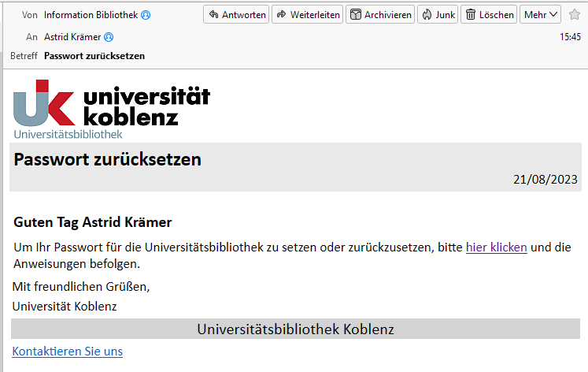Click 'Mit freundlichen Grüßen,' line

[81, 287]
